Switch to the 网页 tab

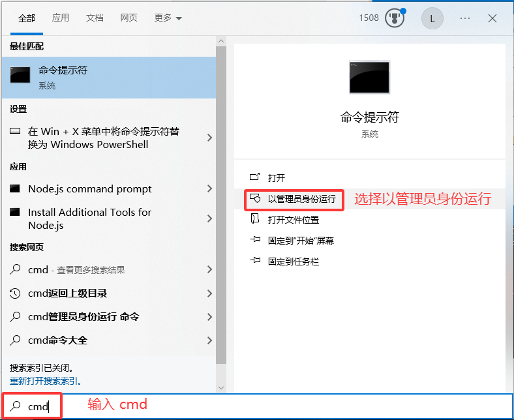pos(128,18)
